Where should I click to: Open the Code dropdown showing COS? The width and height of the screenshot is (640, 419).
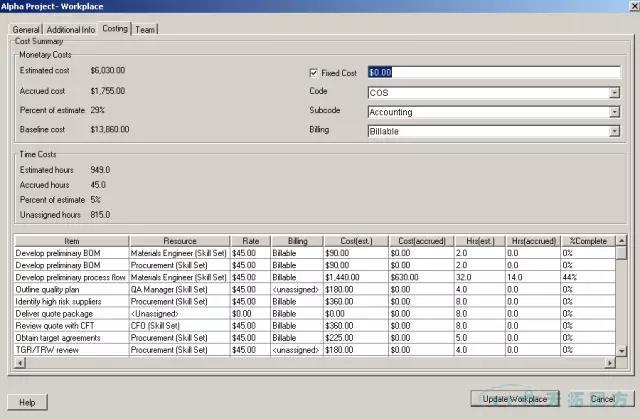[x=613, y=93]
